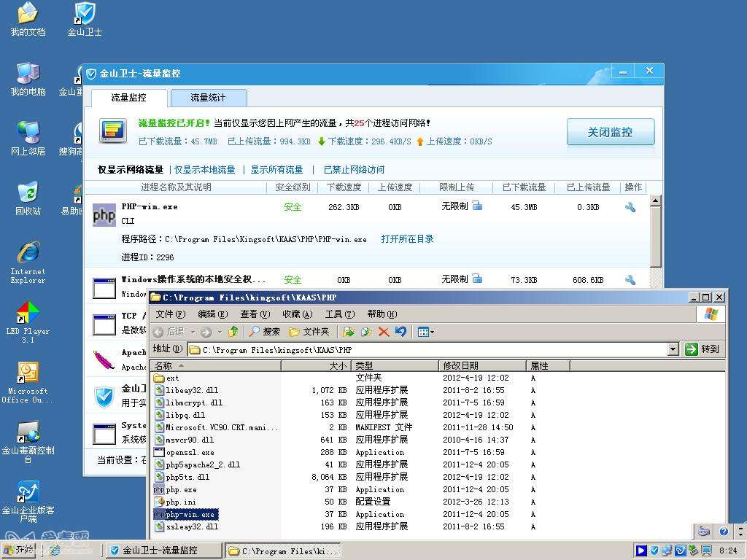Open the 编辑(E) menu
This screenshot has width=747, height=560.
point(213,314)
